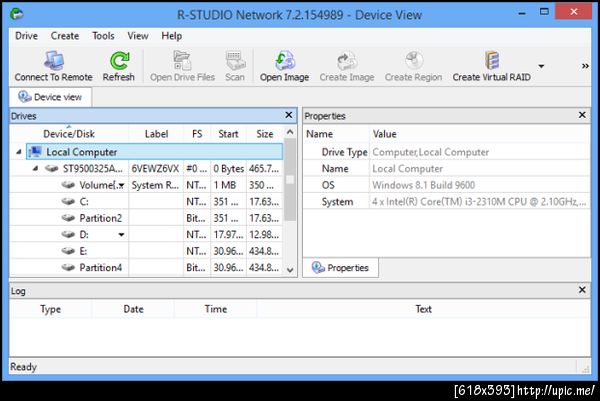Open dropdown arrow beside Create Virtual RAID
The width and height of the screenshot is (600, 401).
pos(541,66)
